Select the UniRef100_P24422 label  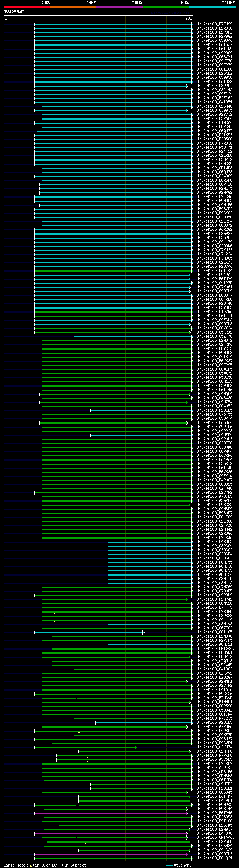click(x=214, y=152)
